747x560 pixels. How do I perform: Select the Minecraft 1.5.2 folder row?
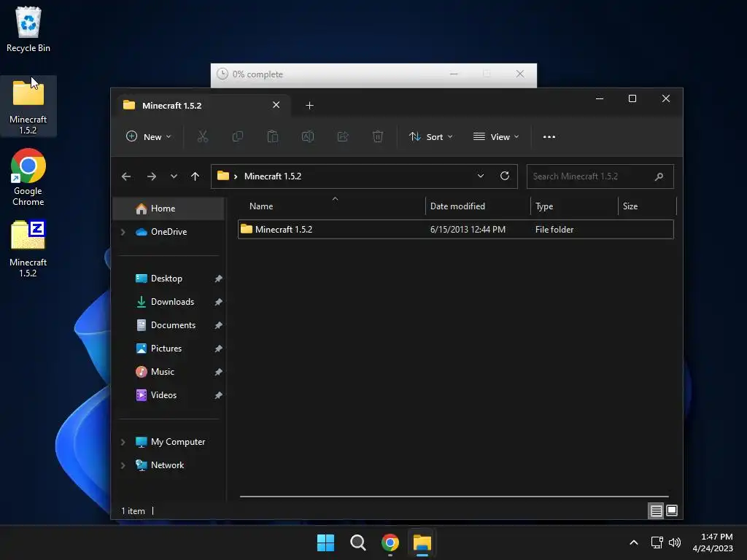click(455, 230)
